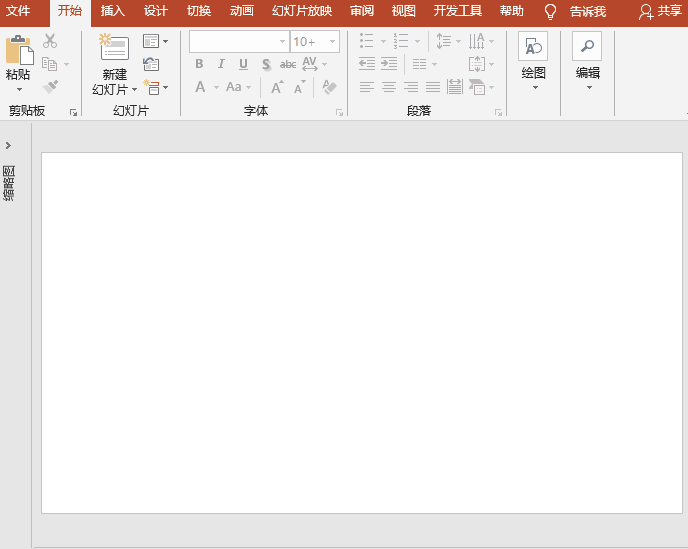Switch to the 设计 Design tab

pos(156,11)
